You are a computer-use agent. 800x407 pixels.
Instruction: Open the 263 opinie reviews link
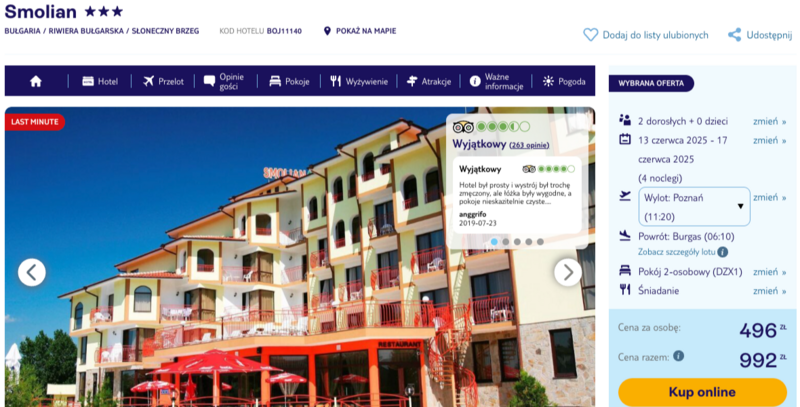coord(529,145)
